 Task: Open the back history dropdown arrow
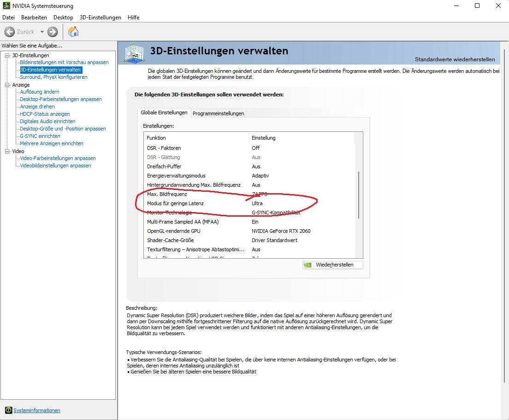(x=42, y=32)
